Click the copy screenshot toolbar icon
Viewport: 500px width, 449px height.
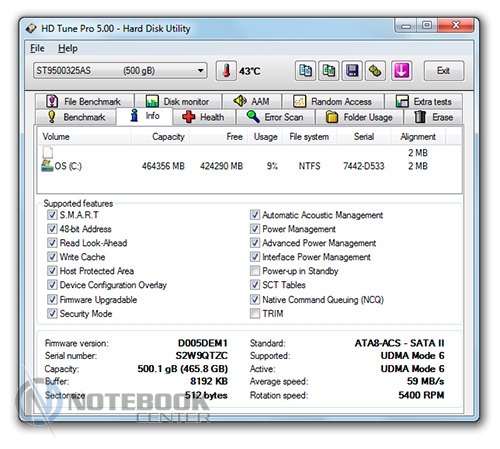pos(329,71)
